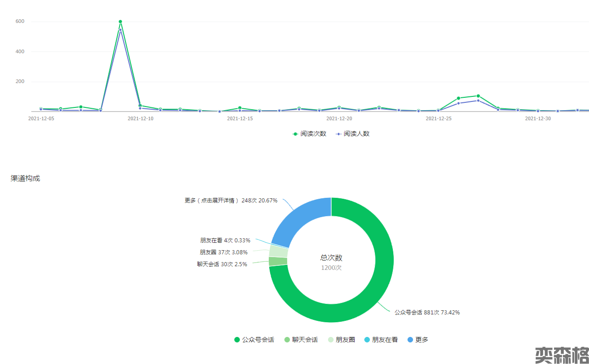The width and height of the screenshot is (589, 364).
Task: Click the 渠道构成 section heading
Action: click(25, 179)
